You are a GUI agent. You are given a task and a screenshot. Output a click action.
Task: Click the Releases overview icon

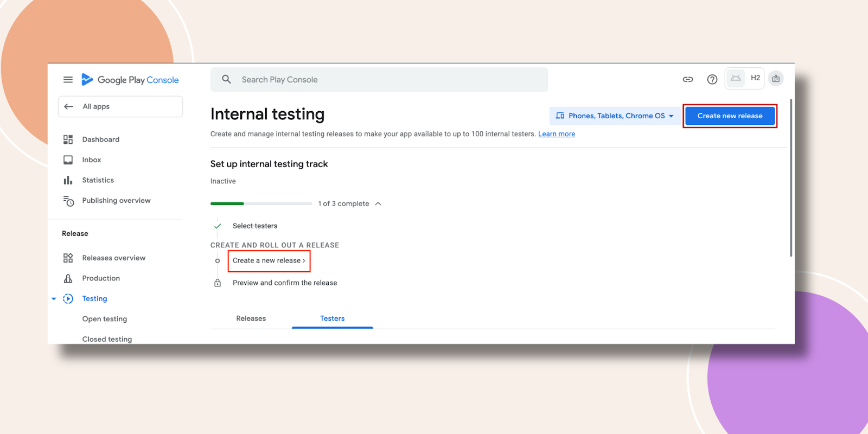tap(68, 258)
